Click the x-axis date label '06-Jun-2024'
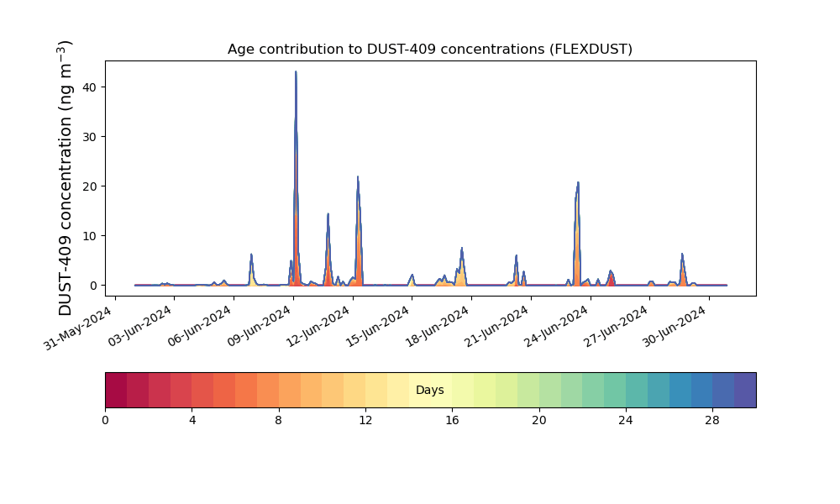Image resolution: width=840 pixels, height=504 pixels. coord(201,326)
